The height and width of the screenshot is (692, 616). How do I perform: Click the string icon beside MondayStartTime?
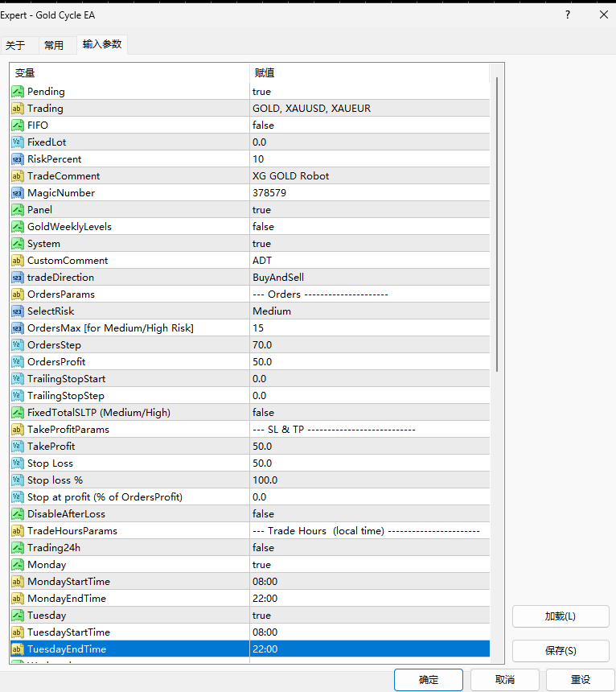18,582
